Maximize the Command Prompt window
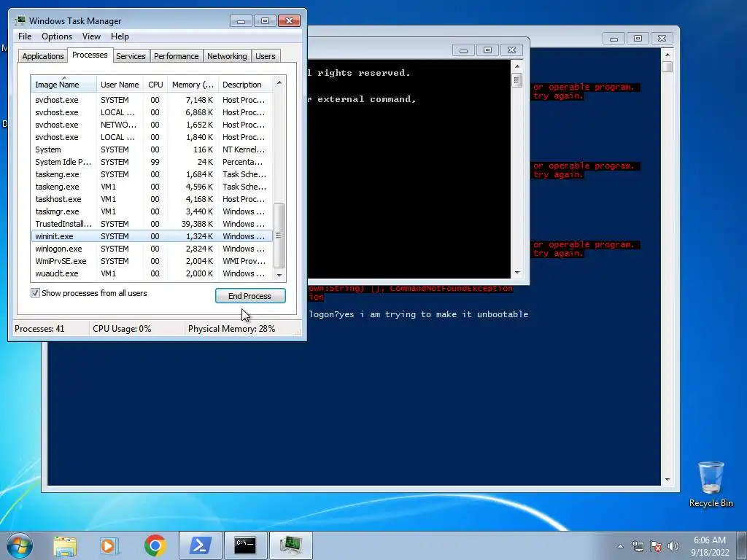Screen dimensions: 747x560 tap(487, 50)
